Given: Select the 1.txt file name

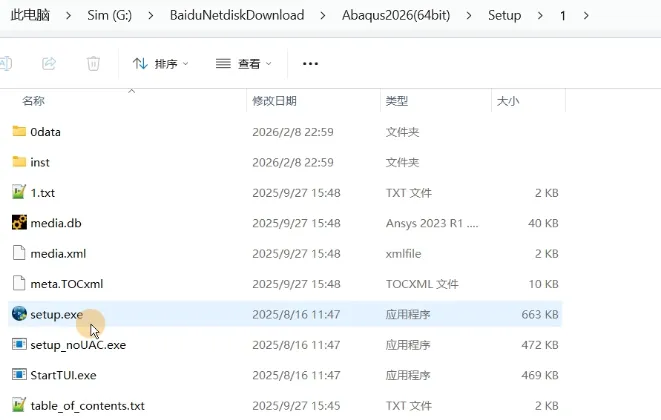Looking at the screenshot, I should click(43, 193).
